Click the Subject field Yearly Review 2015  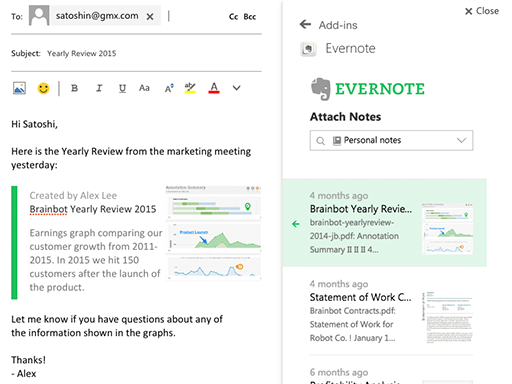tap(81, 53)
